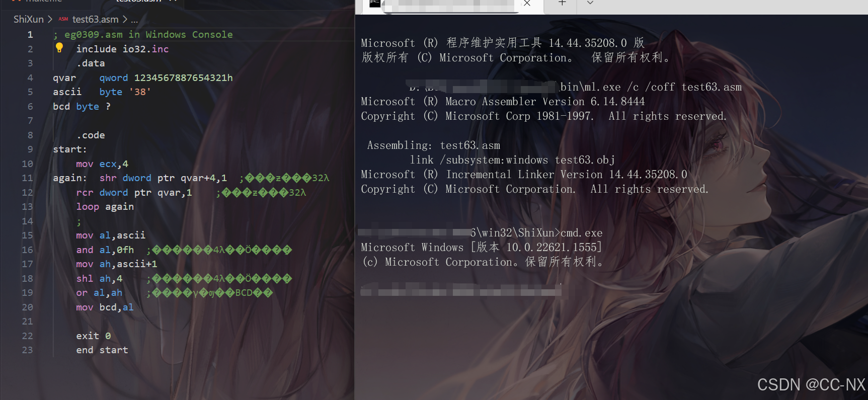868x400 pixels.
Task: Click 'exit 0' line
Action: tap(93, 336)
